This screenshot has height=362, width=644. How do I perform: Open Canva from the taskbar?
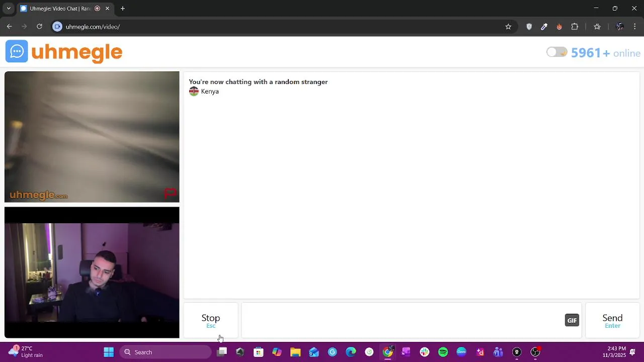coord(461,352)
